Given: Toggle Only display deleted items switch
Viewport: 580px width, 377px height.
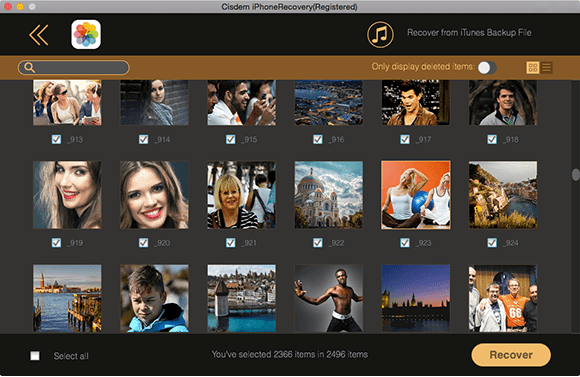Looking at the screenshot, I should pos(487,68).
